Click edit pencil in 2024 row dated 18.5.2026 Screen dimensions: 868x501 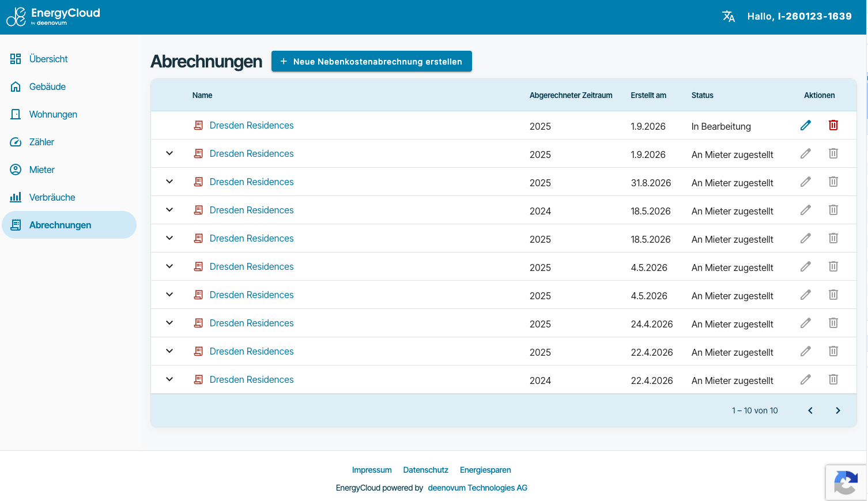click(806, 210)
